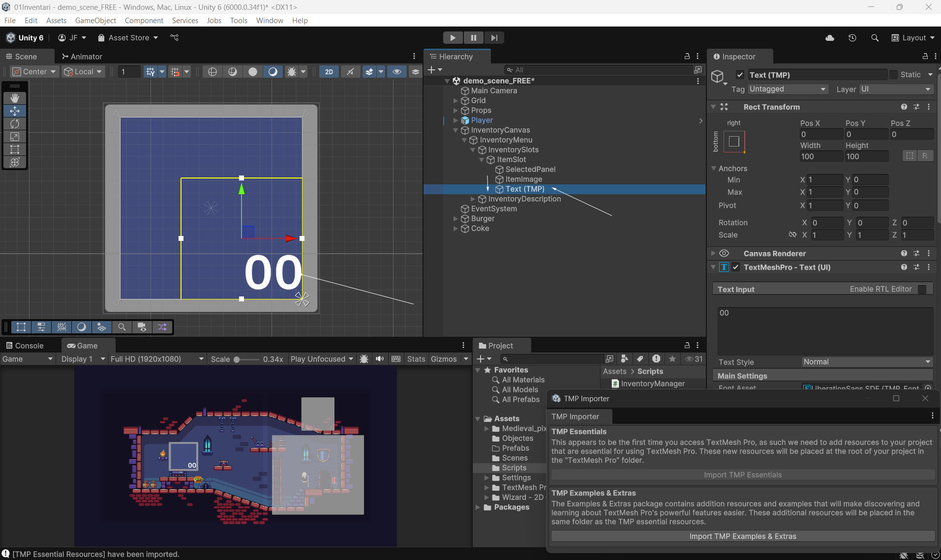Click Import TMP Examples & Extras button

[743, 536]
